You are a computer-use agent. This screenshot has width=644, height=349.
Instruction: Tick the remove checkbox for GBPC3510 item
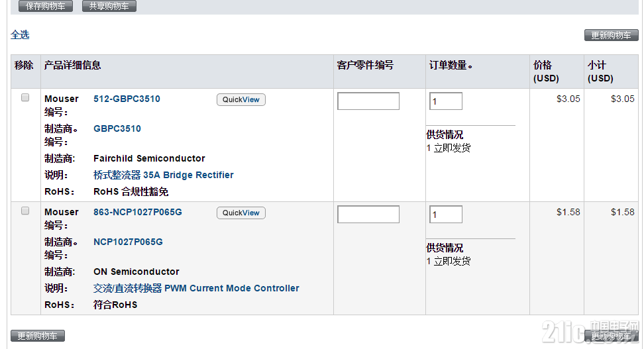pos(25,97)
